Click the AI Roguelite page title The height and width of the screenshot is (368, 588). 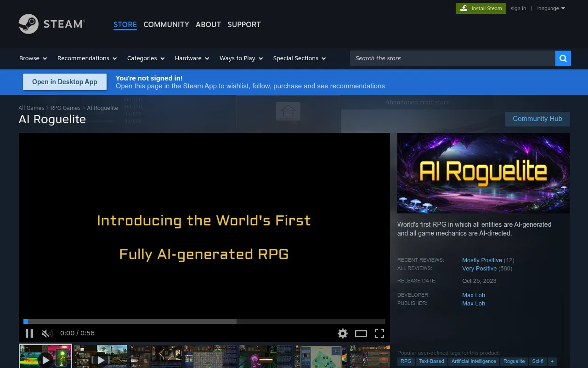pyautogui.click(x=52, y=119)
